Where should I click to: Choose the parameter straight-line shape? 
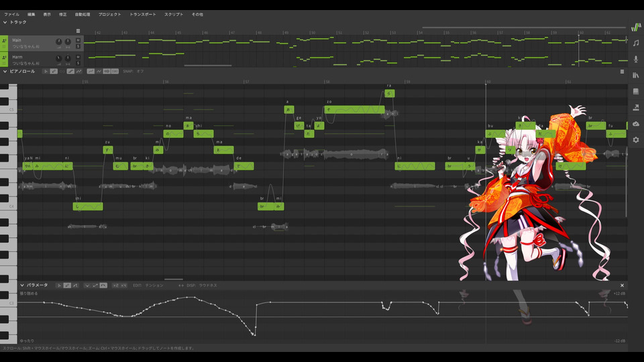tap(95, 286)
